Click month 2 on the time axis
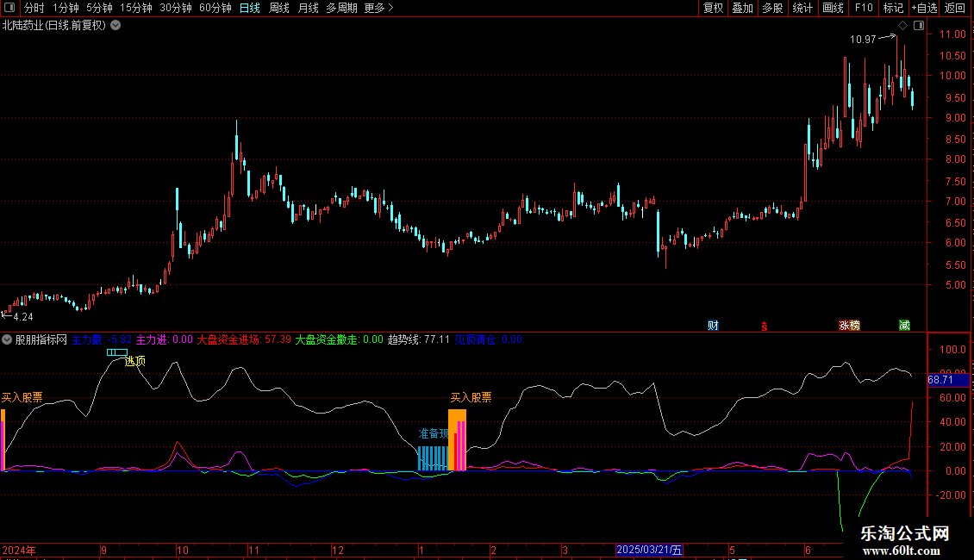 (493, 550)
